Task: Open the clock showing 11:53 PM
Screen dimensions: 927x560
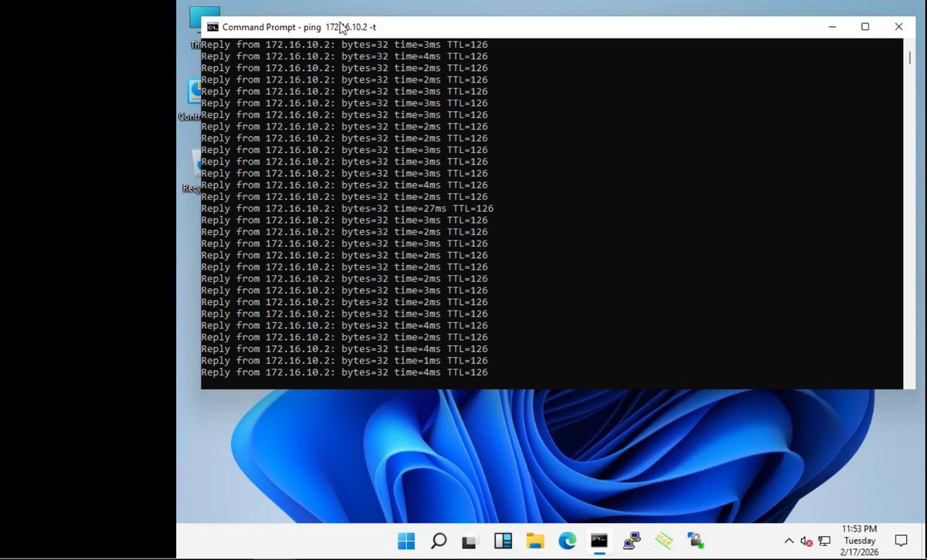Action: coord(859,541)
